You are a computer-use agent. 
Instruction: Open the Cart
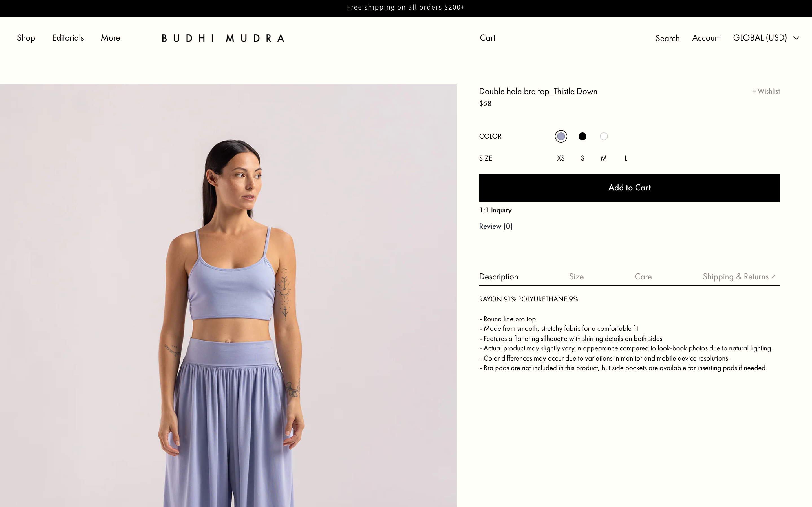tap(487, 38)
